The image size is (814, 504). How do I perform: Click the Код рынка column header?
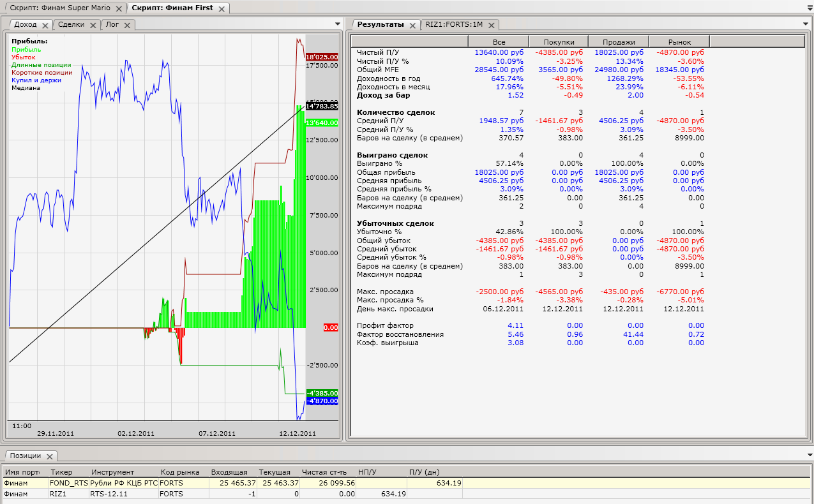[x=183, y=472]
